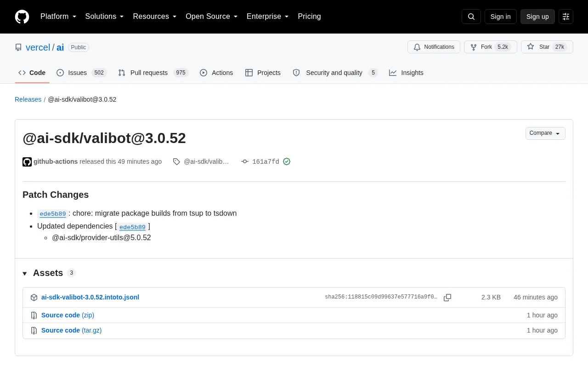Go back to the Releases breadcrumb link

[x=28, y=99]
